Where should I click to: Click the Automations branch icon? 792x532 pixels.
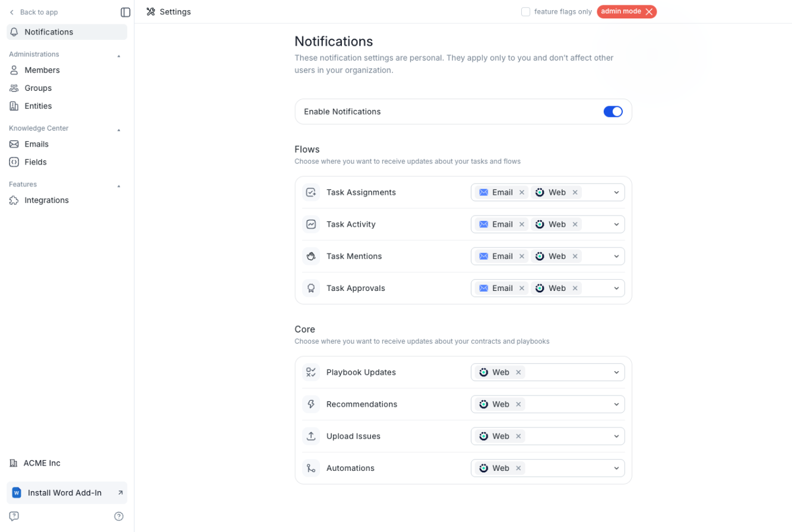pos(311,468)
